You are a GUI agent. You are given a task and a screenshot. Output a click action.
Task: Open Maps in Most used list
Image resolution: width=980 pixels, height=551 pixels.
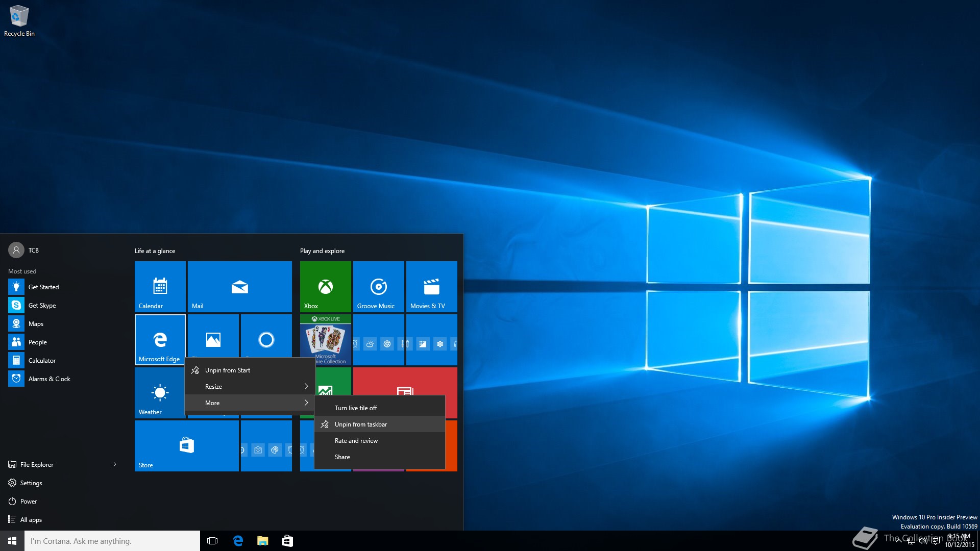63,324
